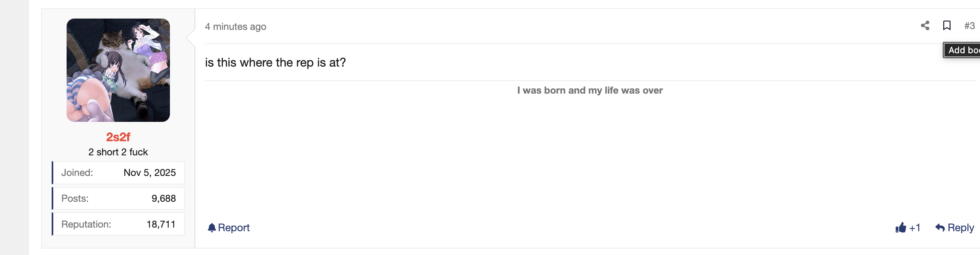Screen dimensions: 980x255
Task: Click the +1 reputation text
Action: point(915,228)
